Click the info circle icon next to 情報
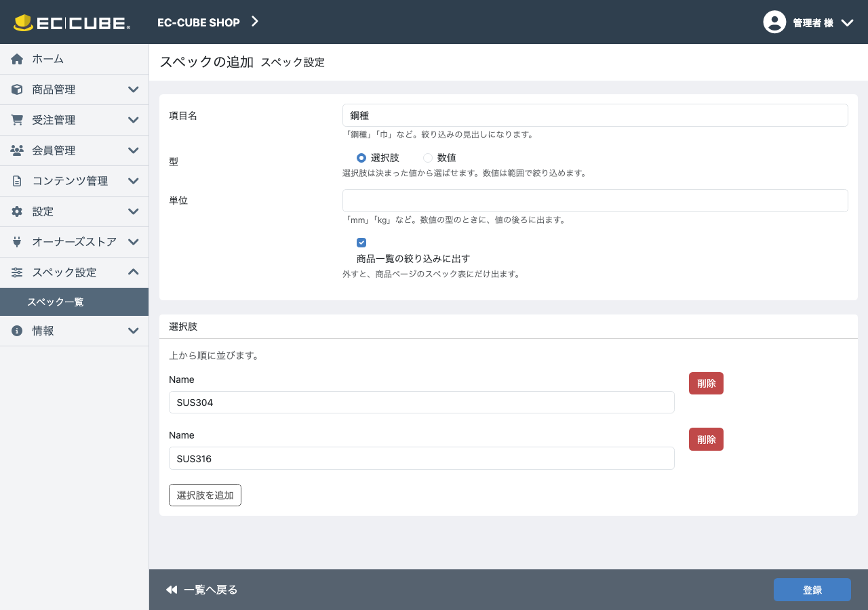The image size is (868, 610). click(x=17, y=331)
